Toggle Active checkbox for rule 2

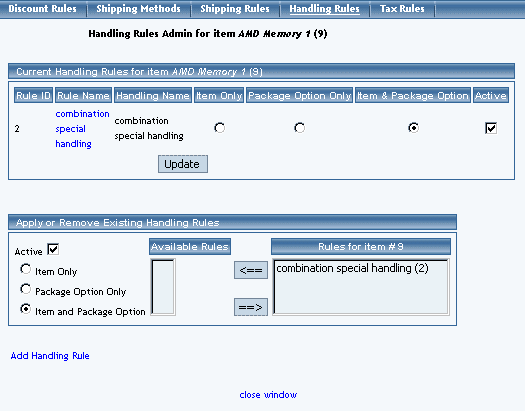point(491,128)
